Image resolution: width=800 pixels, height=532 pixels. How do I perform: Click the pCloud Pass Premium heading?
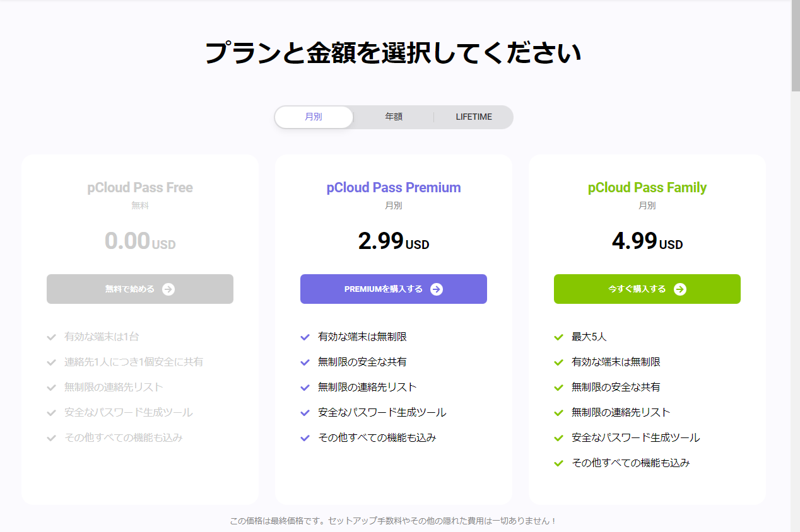point(394,188)
